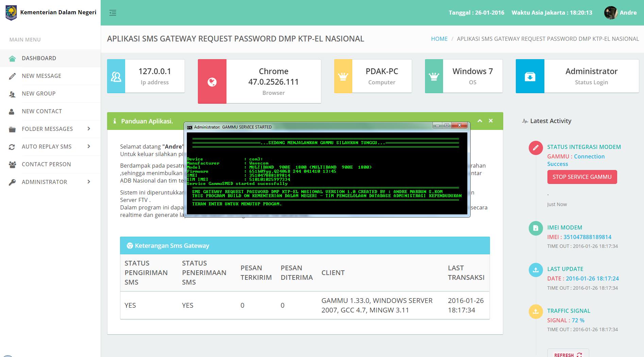This screenshot has width=644, height=357.
Task: Click the REFRESH button in Latest Activity
Action: (x=568, y=354)
